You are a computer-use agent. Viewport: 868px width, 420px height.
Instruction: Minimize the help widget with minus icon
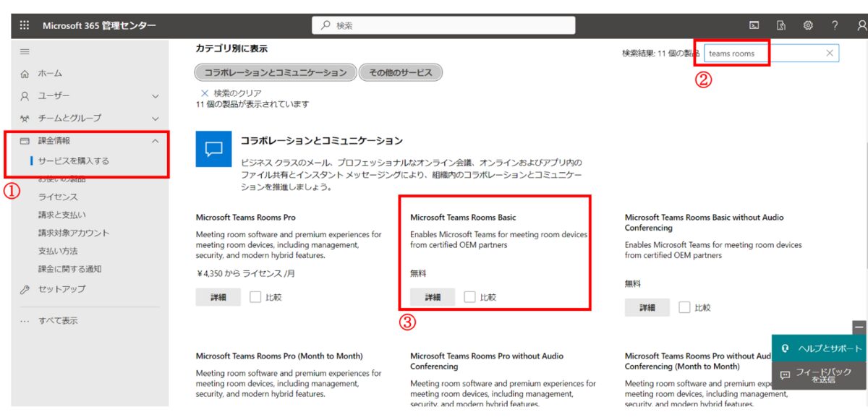859,327
